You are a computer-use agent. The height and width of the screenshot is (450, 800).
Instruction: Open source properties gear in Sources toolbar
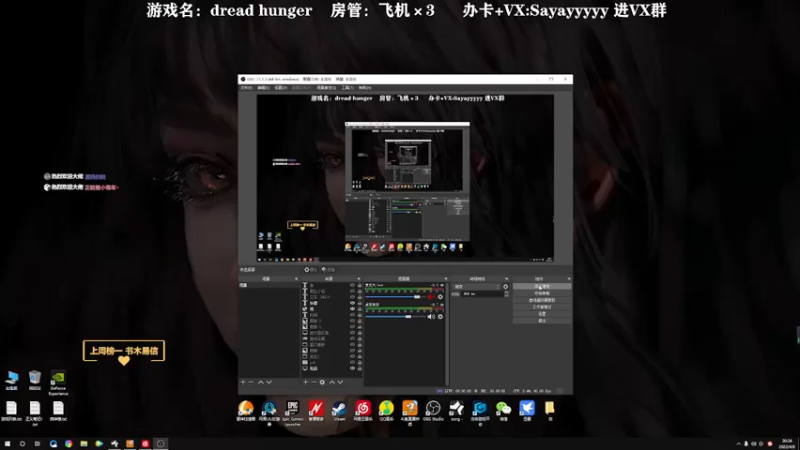click(322, 382)
